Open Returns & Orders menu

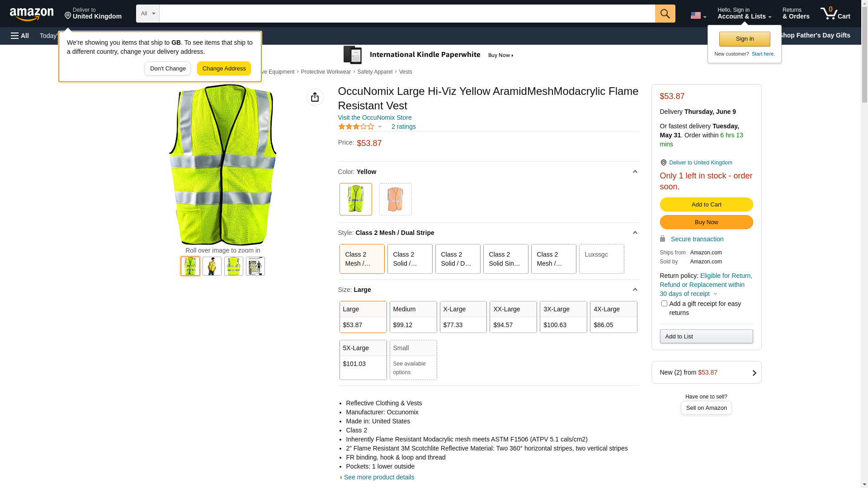pos(796,14)
